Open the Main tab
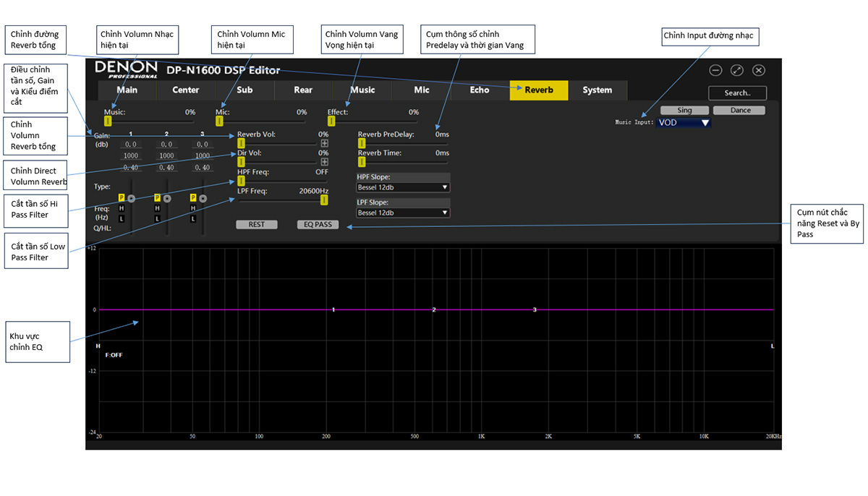Image resolution: width=868 pixels, height=496 pixels. [x=127, y=90]
